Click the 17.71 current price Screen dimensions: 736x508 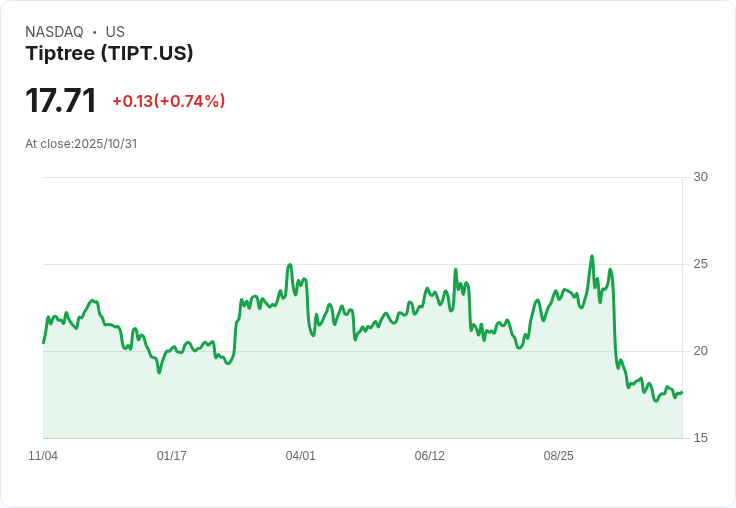pyautogui.click(x=61, y=101)
